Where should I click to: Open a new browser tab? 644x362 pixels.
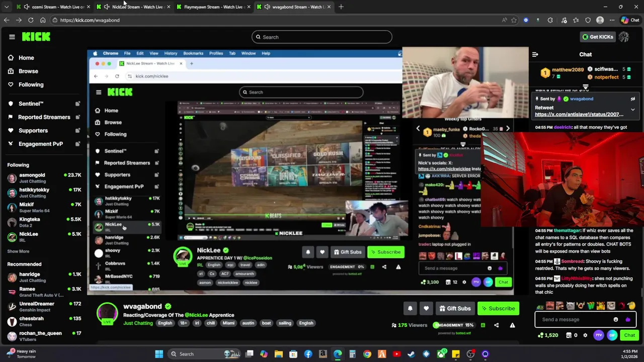[341, 7]
